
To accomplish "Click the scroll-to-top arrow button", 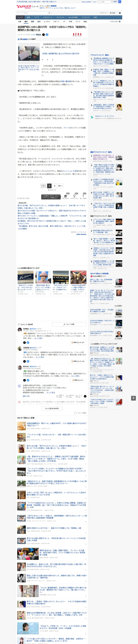I will pos(133,398).
